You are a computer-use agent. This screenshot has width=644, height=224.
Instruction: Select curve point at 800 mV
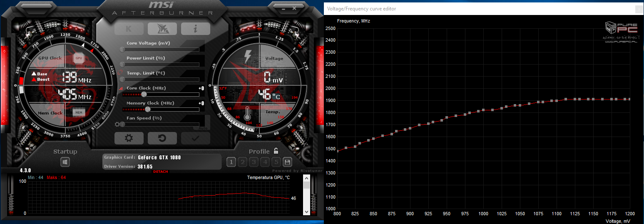[x=337, y=151]
